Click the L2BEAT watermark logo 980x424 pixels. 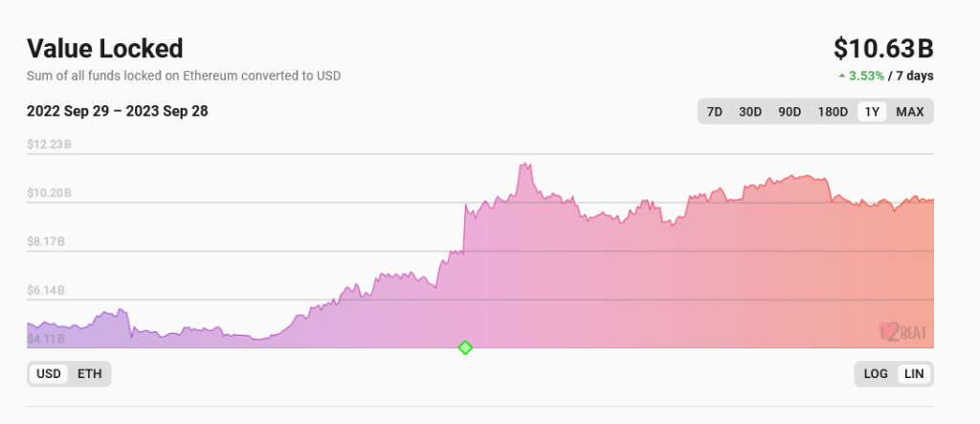903,333
